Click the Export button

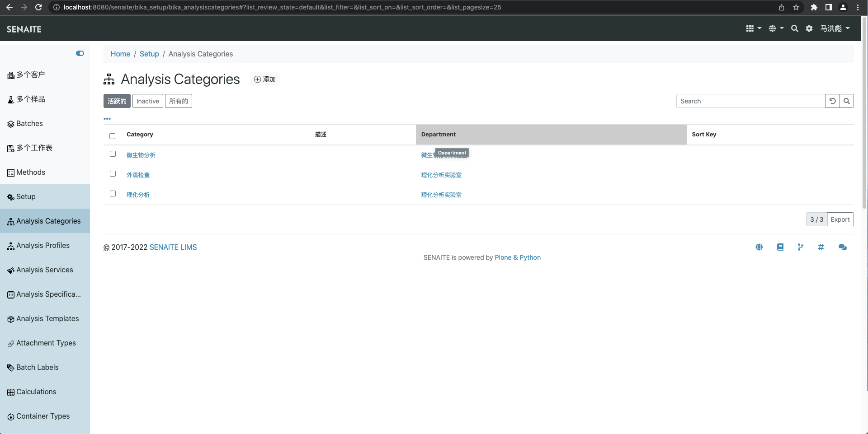tap(840, 219)
